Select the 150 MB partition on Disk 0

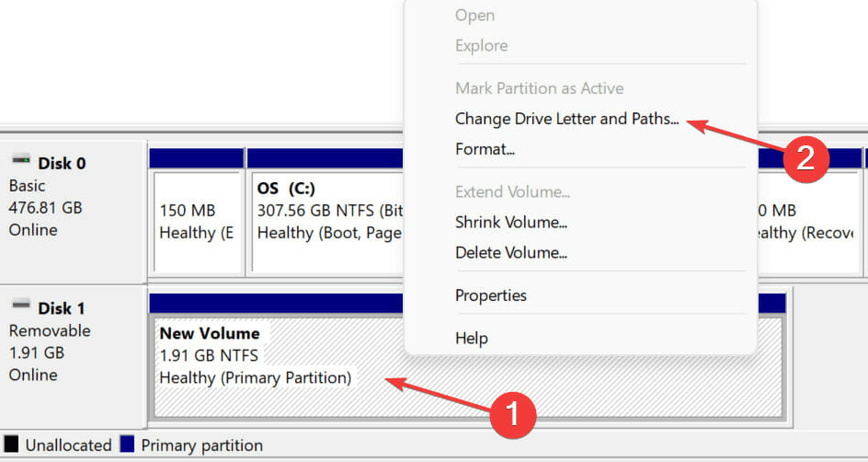pyautogui.click(x=195, y=221)
